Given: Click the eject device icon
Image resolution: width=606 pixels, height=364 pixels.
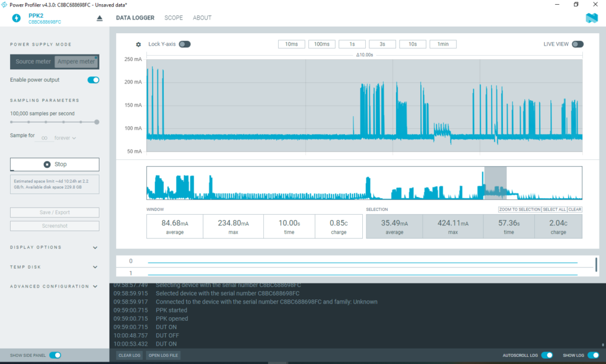Looking at the screenshot, I should click(99, 18).
